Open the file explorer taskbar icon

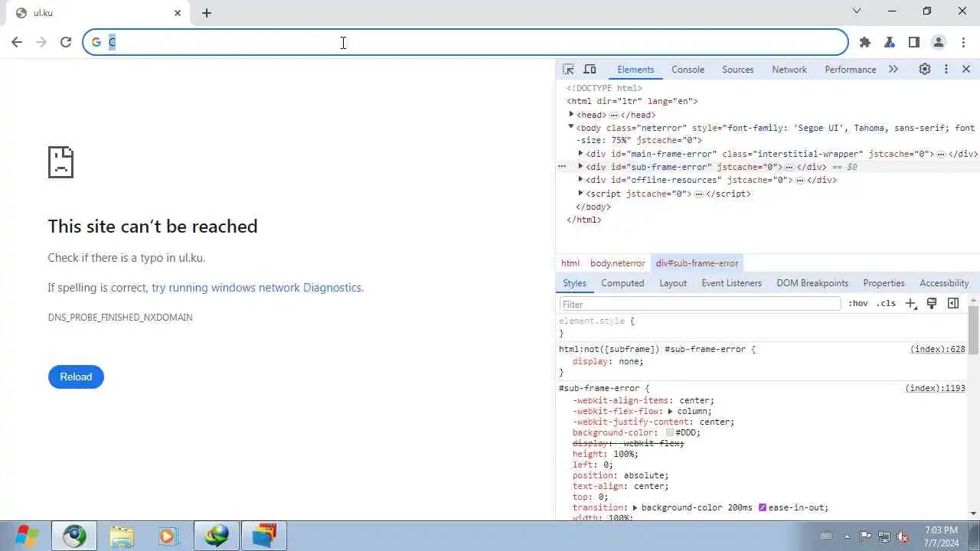tap(122, 536)
